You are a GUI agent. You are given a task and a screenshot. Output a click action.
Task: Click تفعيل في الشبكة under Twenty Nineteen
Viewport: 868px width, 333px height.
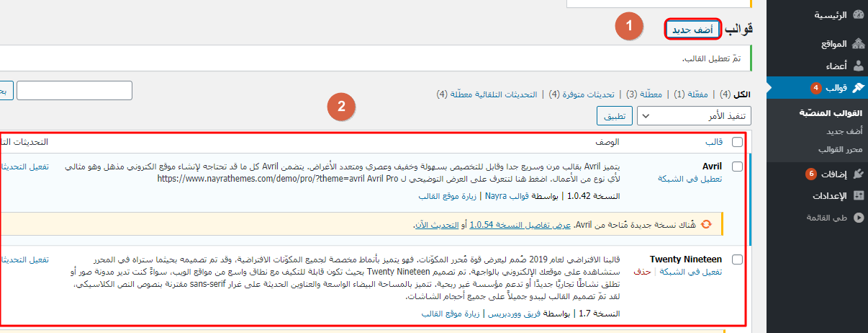point(692,271)
